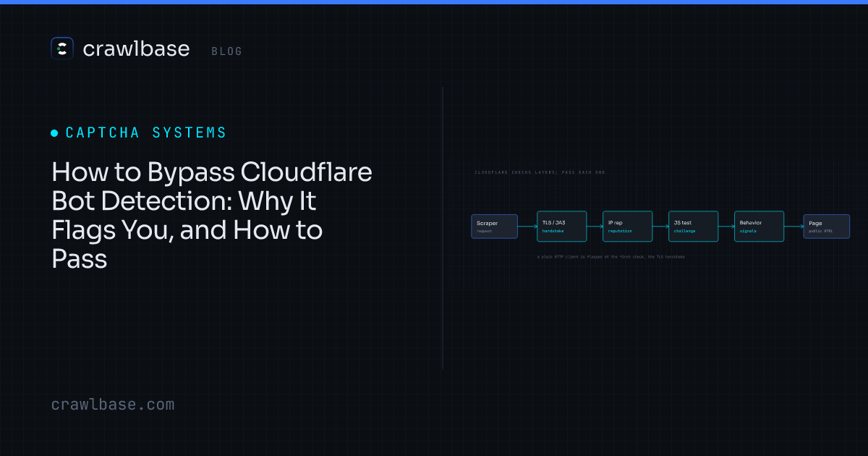Select the Behavior signals box

pyautogui.click(x=759, y=226)
